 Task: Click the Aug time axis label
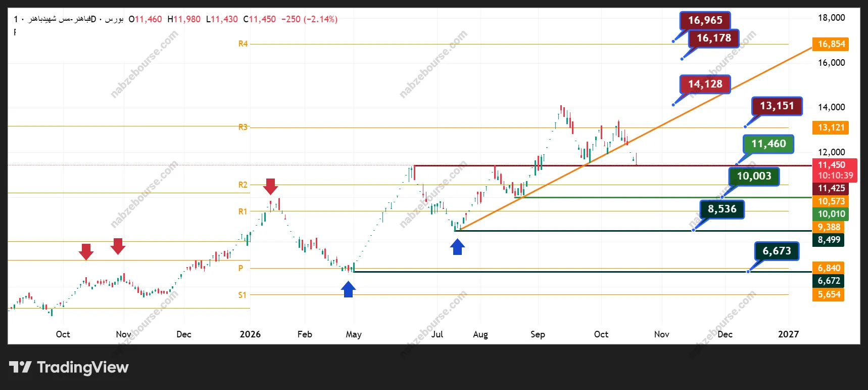point(480,334)
